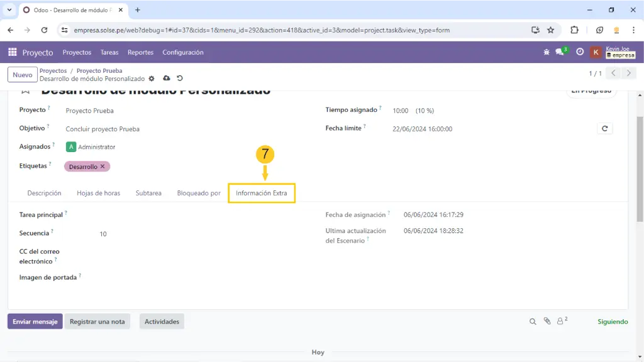Click the debug bug icon in navbar
This screenshot has height=362, width=644.
(x=547, y=53)
